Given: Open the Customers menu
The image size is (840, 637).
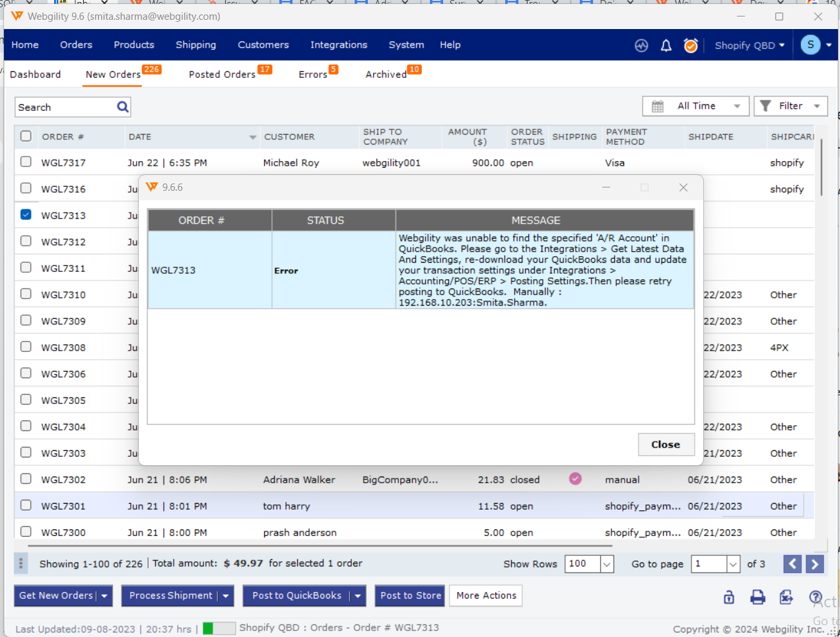Looking at the screenshot, I should tap(263, 45).
